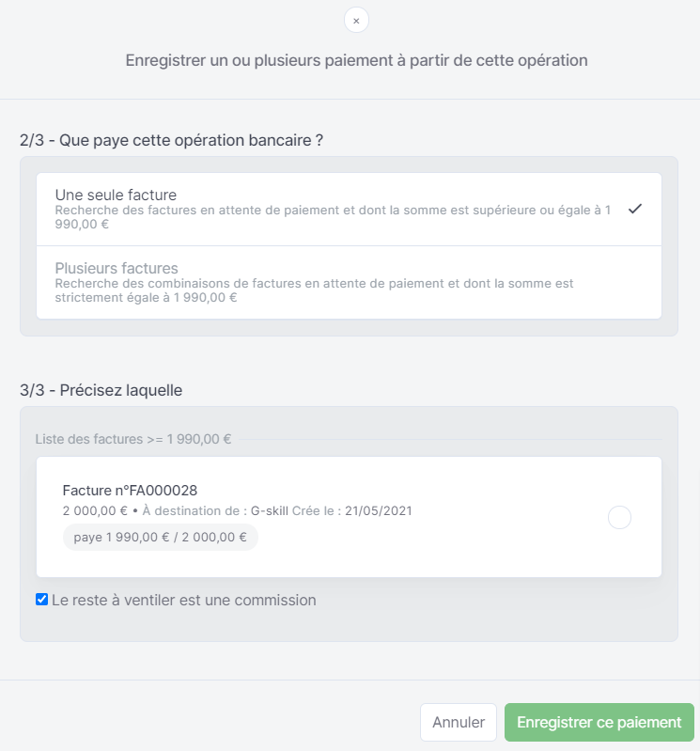Click the paye 1 990,00 € / 2 000,00 € badge
This screenshot has height=751, width=700.
[x=161, y=537]
